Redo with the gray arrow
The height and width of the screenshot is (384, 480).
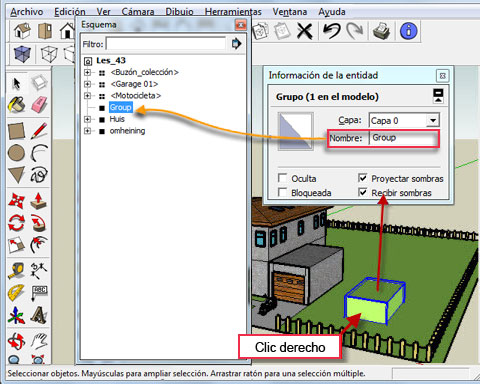coord(355,31)
